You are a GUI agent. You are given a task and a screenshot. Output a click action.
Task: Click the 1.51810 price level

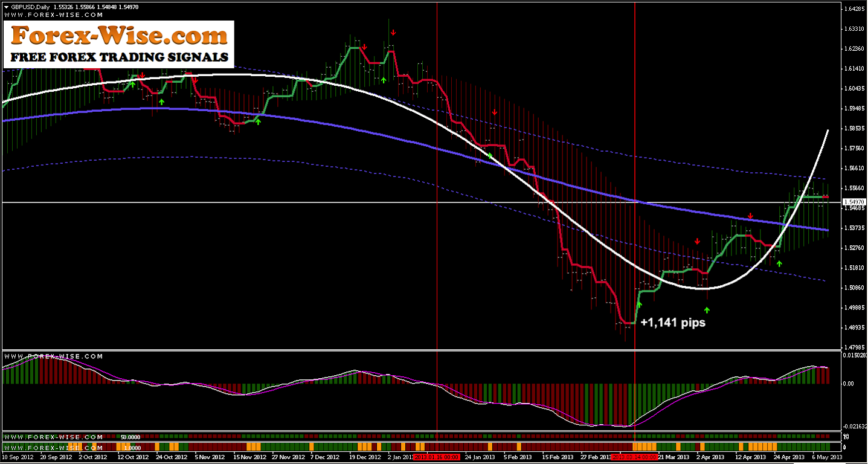click(855, 268)
